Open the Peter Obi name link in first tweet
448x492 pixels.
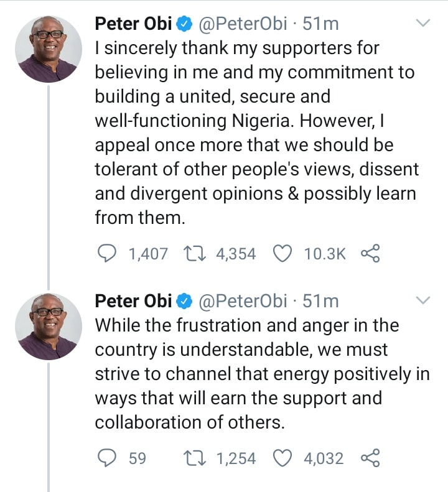coord(133,24)
